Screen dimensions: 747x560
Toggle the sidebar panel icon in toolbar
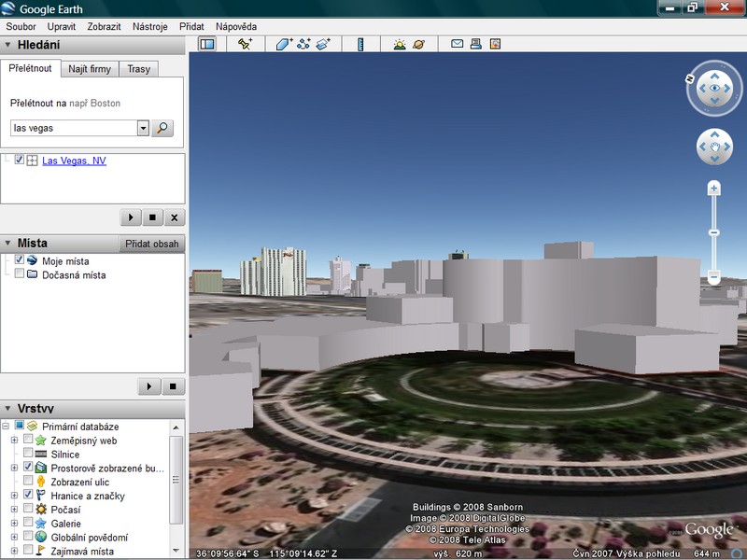point(207,44)
